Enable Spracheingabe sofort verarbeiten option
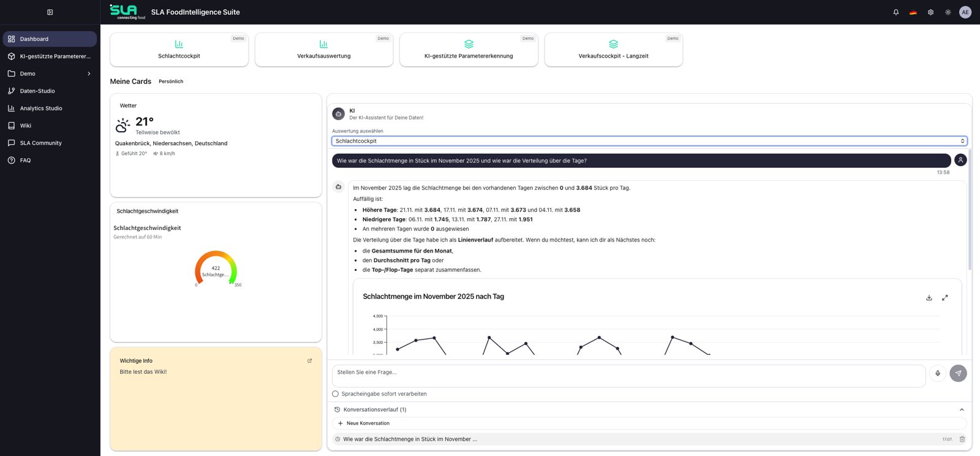The height and width of the screenshot is (456, 980). pyautogui.click(x=335, y=394)
